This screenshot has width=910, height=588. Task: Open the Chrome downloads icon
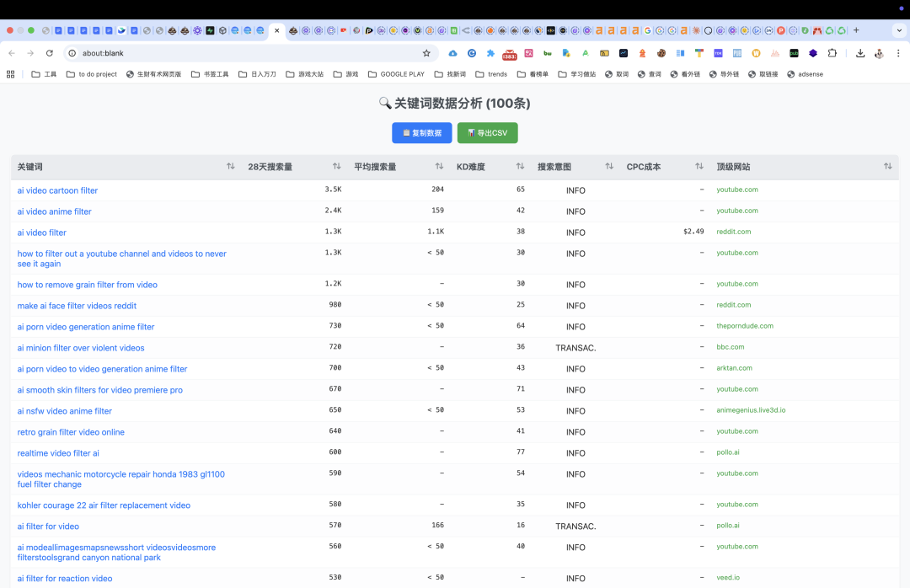(860, 53)
